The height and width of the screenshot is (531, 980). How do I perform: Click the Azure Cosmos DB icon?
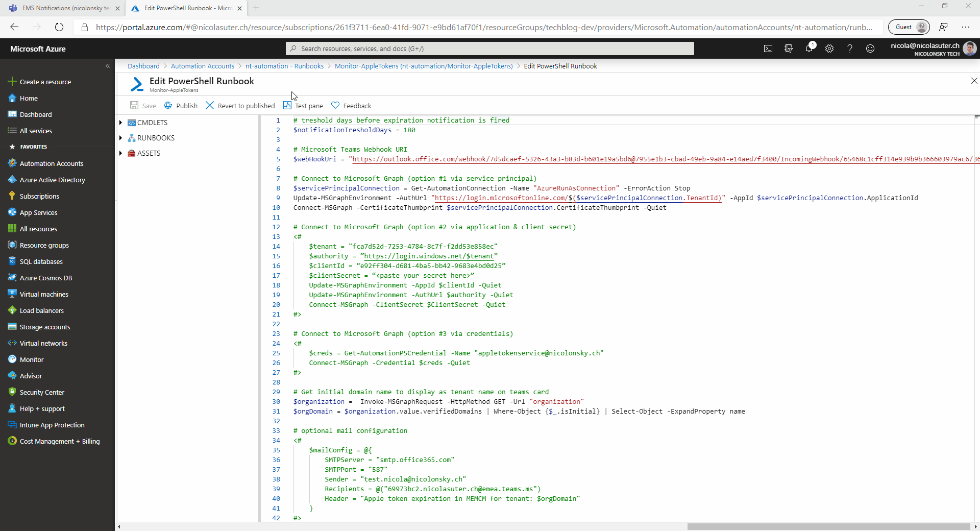pos(12,278)
